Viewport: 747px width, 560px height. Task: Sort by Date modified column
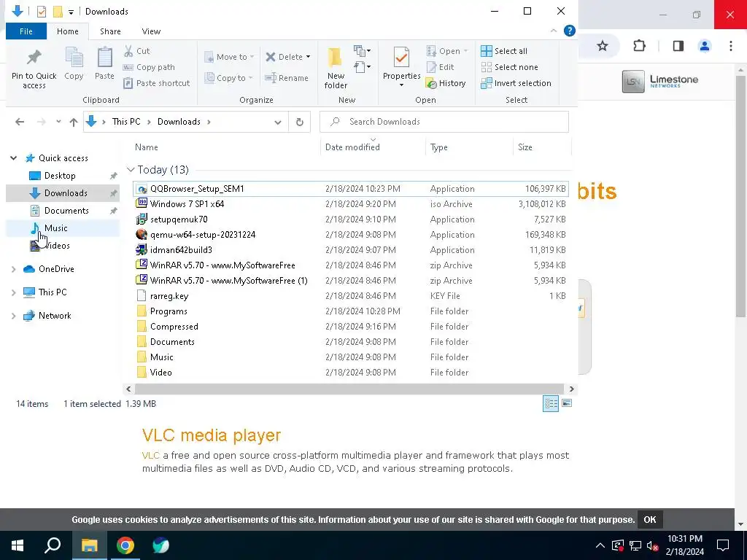click(x=352, y=147)
